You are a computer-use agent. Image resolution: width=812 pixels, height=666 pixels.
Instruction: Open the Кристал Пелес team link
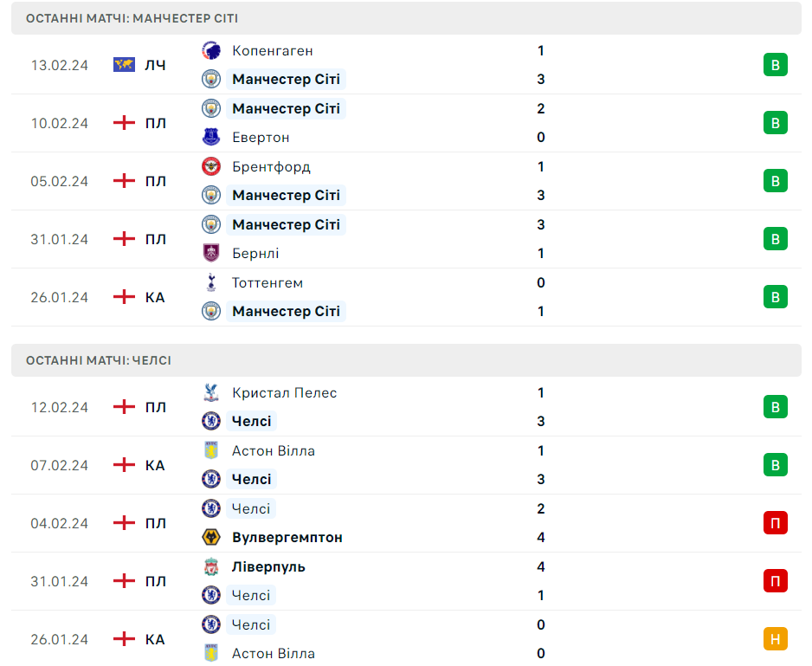tap(284, 392)
